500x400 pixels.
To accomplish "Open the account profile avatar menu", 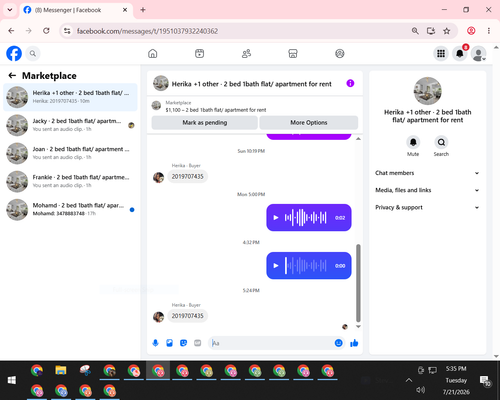I will tap(479, 53).
